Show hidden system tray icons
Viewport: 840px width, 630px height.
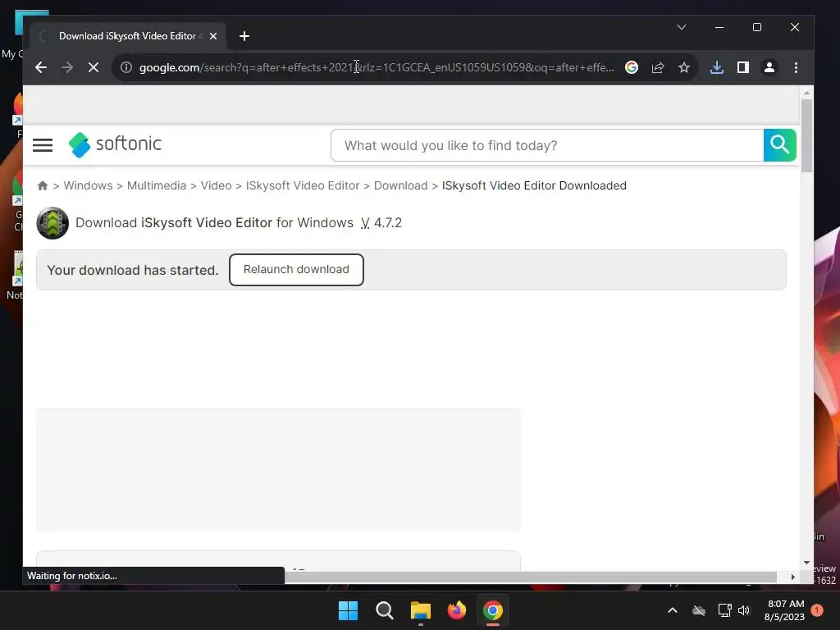pyautogui.click(x=673, y=610)
